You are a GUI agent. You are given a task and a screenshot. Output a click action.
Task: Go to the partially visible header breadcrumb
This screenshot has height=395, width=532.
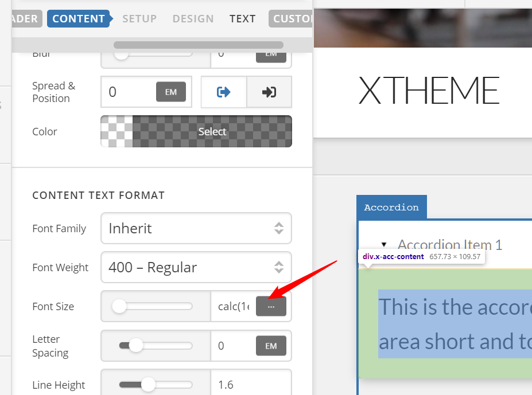[26, 19]
